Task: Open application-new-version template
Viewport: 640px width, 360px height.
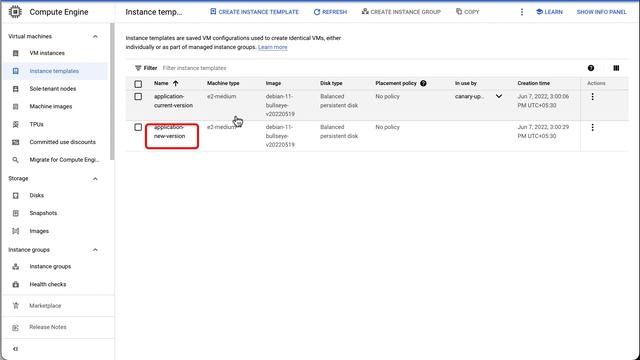Action: pyautogui.click(x=169, y=131)
